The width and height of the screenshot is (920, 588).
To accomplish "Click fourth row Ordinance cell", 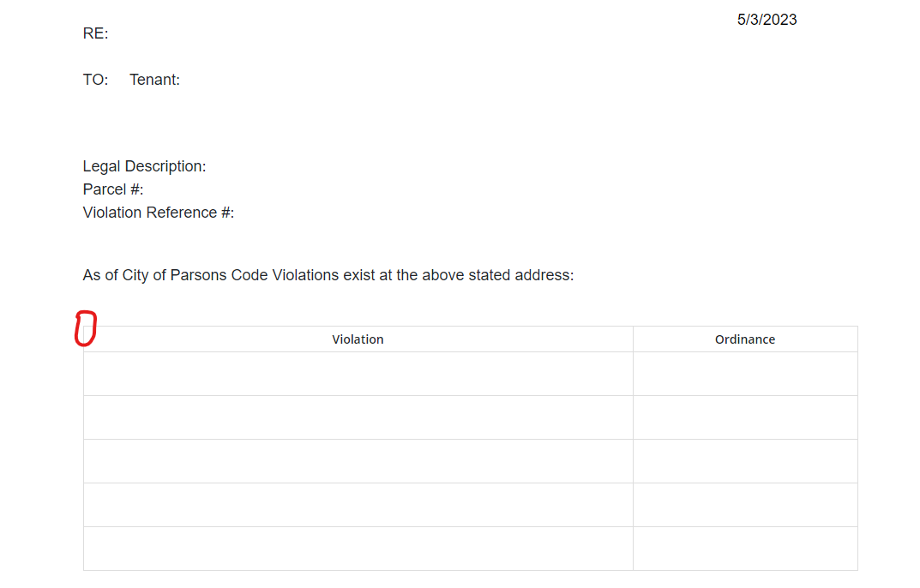I will tap(744, 505).
